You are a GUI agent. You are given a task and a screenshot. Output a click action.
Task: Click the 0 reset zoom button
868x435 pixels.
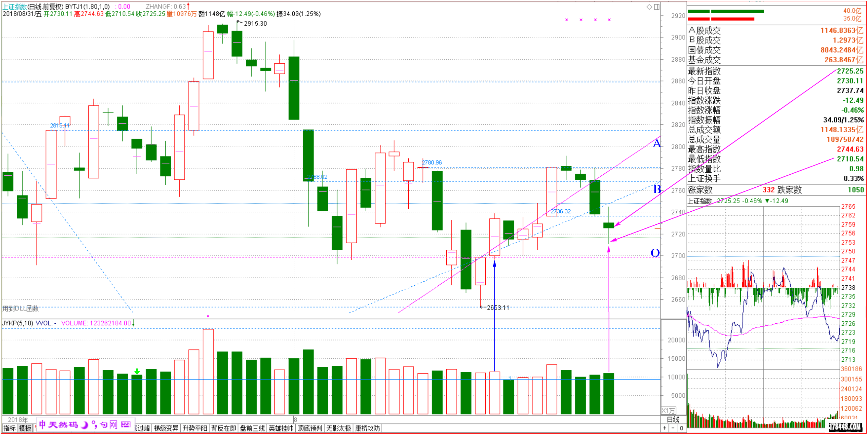pyautogui.click(x=681, y=428)
